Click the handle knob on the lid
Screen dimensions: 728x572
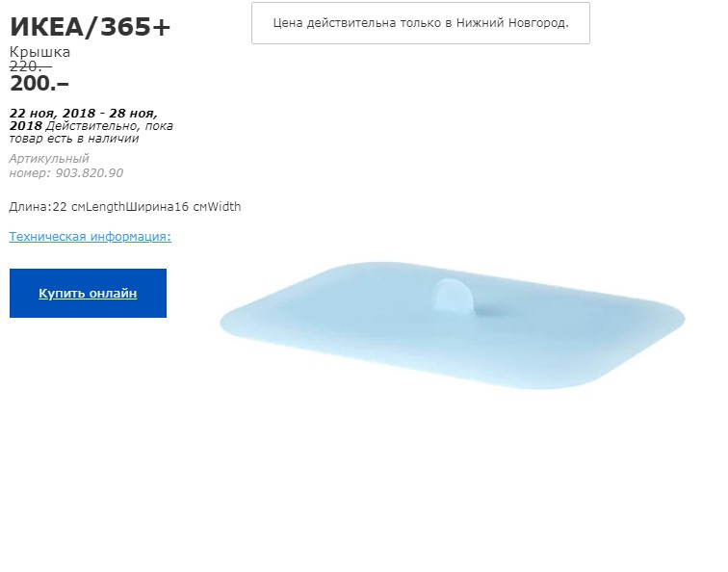coord(452,293)
